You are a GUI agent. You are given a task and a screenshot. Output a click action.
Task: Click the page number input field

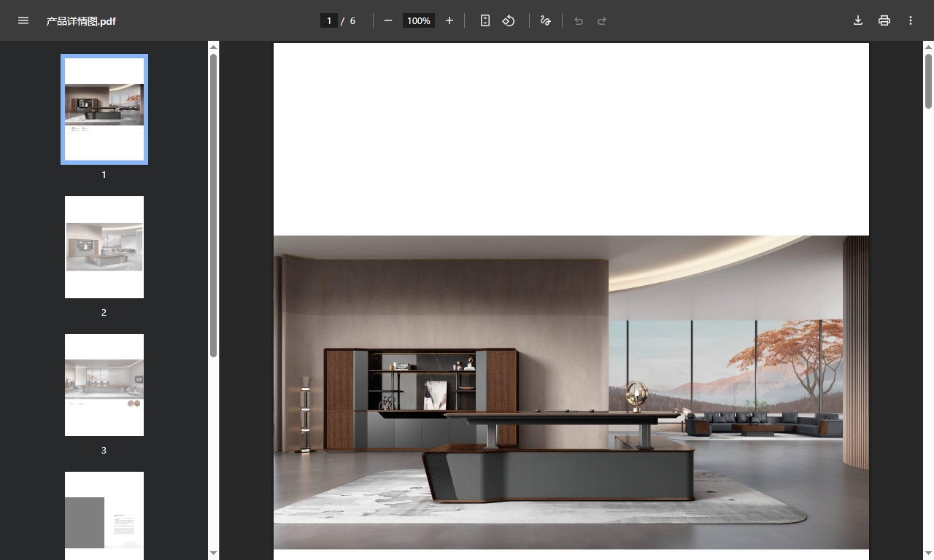[329, 20]
